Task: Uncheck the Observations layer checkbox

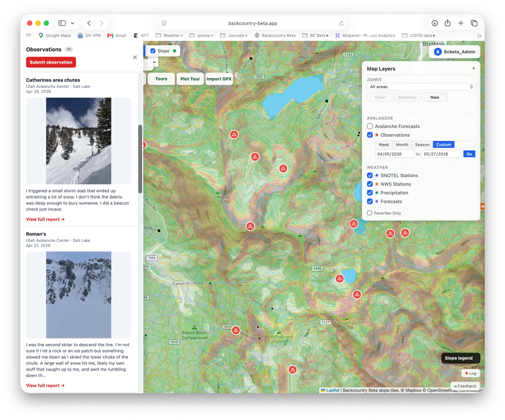Action: point(370,135)
